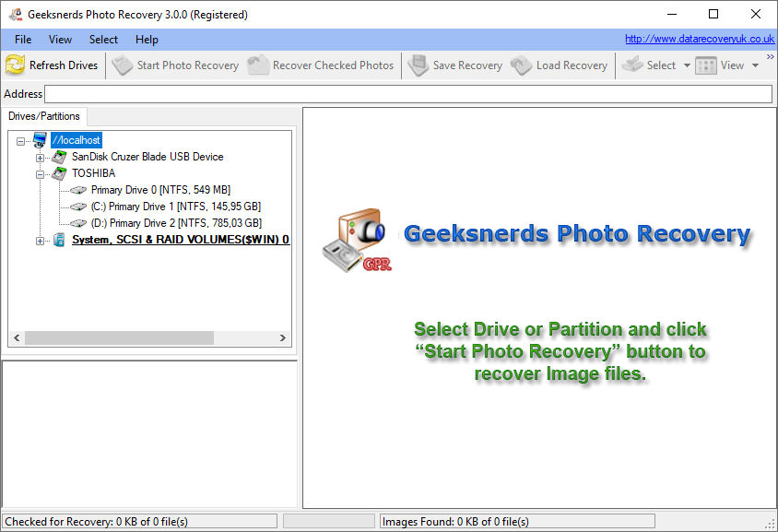Screen dimensions: 778x532
Task: Click the GPR camera logo
Action: click(x=357, y=241)
